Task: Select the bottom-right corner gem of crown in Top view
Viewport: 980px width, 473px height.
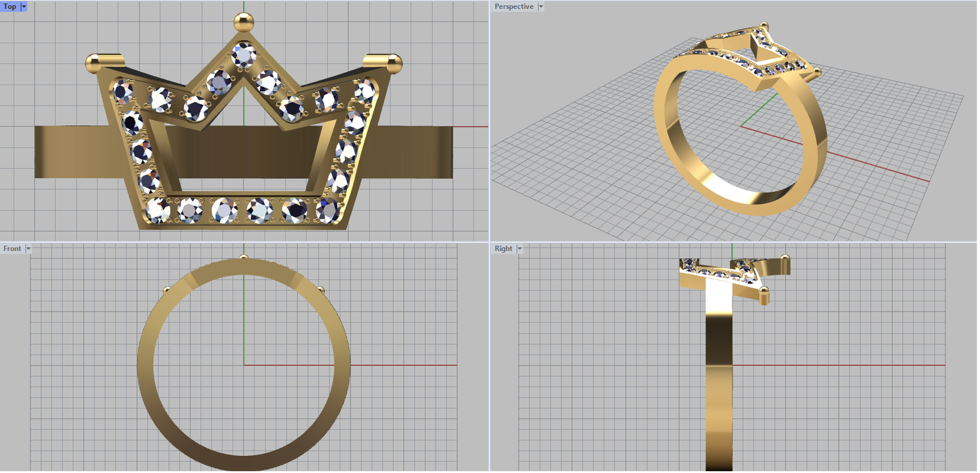Action: 328,210
